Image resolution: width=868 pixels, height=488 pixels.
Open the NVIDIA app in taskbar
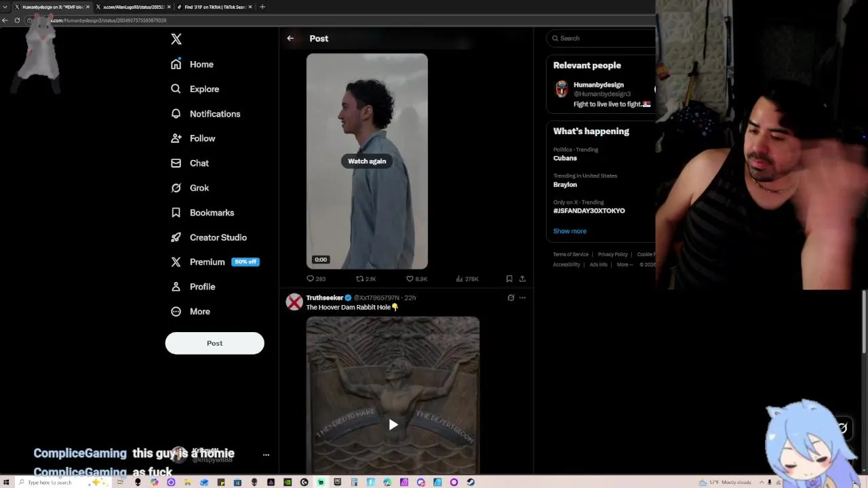288,482
